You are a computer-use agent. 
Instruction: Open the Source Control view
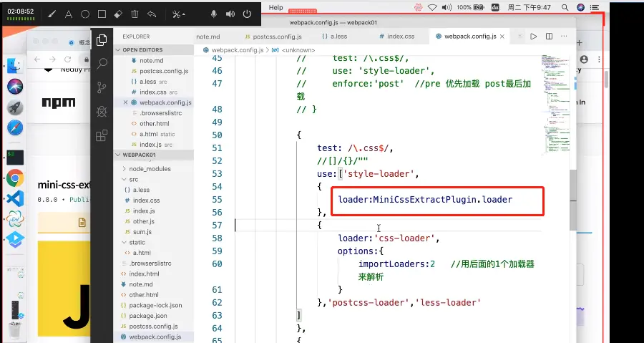(102, 87)
